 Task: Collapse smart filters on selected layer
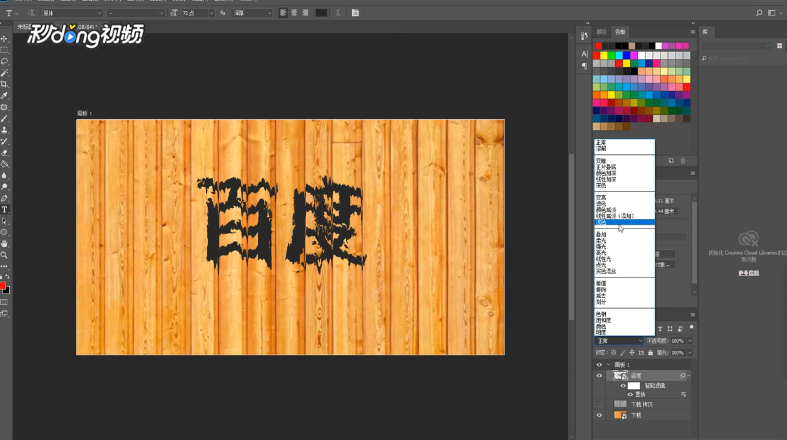[x=689, y=376]
